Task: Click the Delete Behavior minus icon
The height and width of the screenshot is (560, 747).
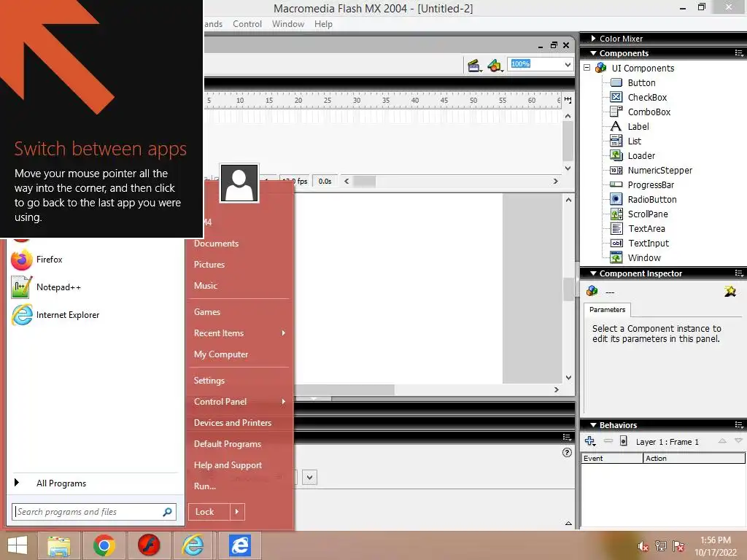Action: (x=608, y=441)
